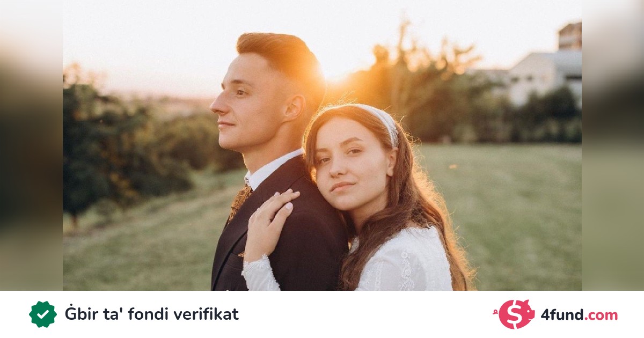This screenshot has width=644, height=338.
Task: Open the 4fund.com site link text
Action: (579, 315)
